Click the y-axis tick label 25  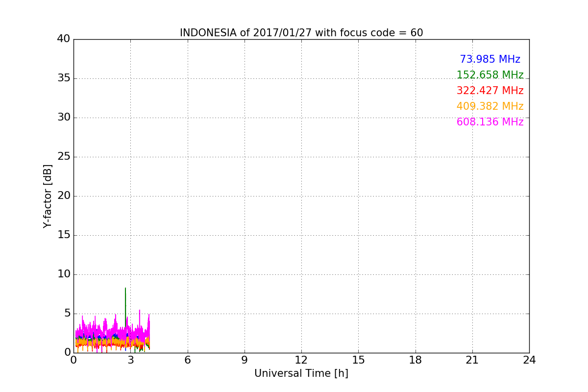click(x=64, y=156)
